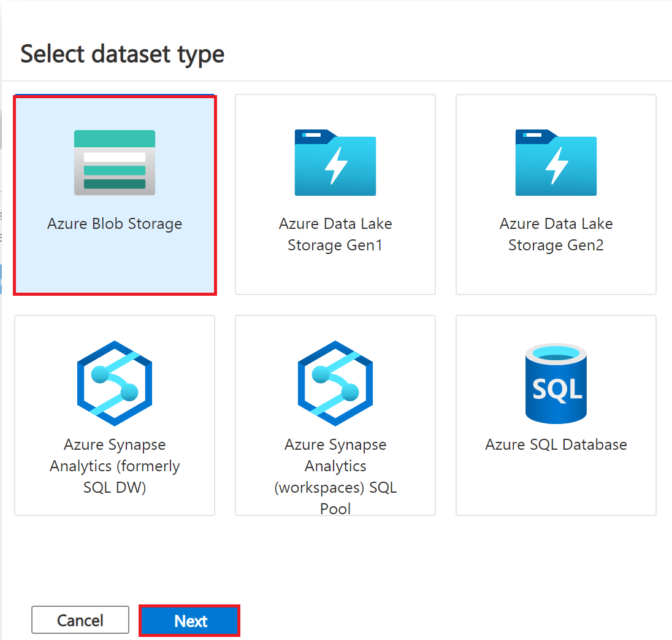Click the blue SQL database cylinder icon
Image resolution: width=672 pixels, height=640 pixels.
click(x=556, y=384)
